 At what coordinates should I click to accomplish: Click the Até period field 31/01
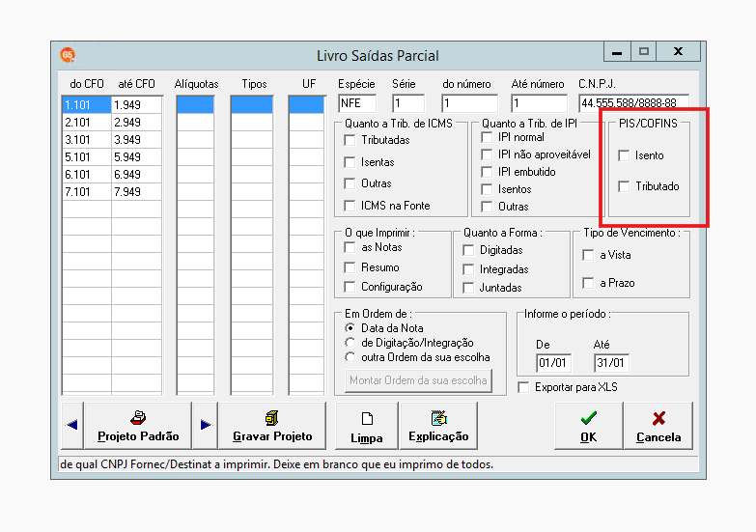[611, 363]
